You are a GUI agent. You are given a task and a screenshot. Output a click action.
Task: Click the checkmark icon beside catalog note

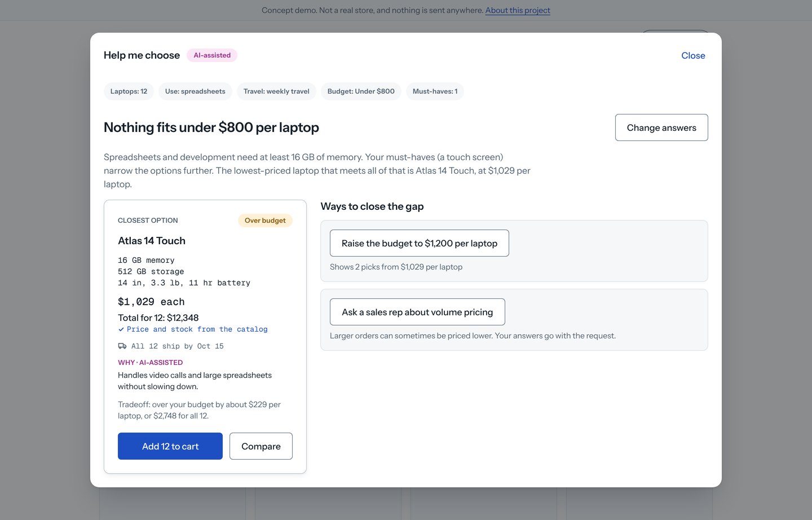(x=121, y=329)
